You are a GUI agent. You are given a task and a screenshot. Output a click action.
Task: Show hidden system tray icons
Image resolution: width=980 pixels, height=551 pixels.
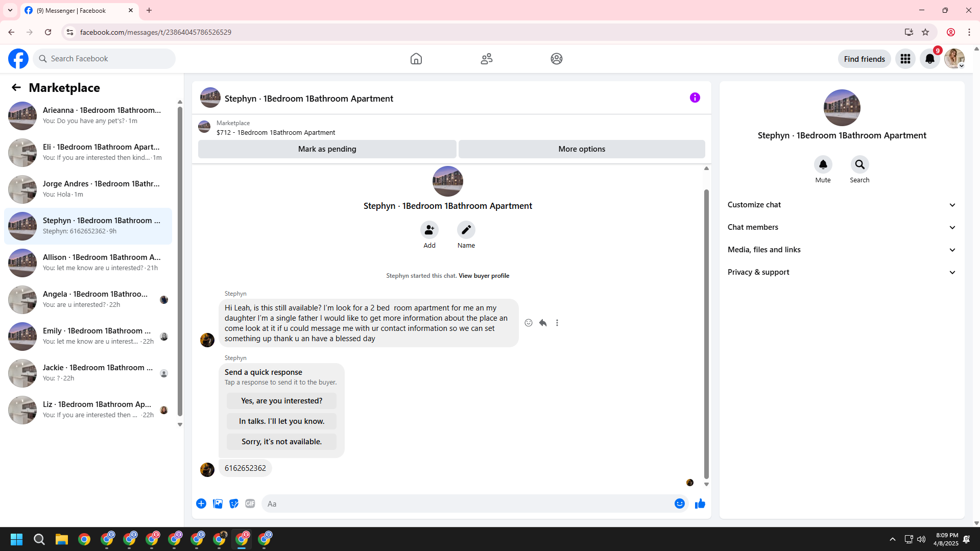pyautogui.click(x=893, y=539)
